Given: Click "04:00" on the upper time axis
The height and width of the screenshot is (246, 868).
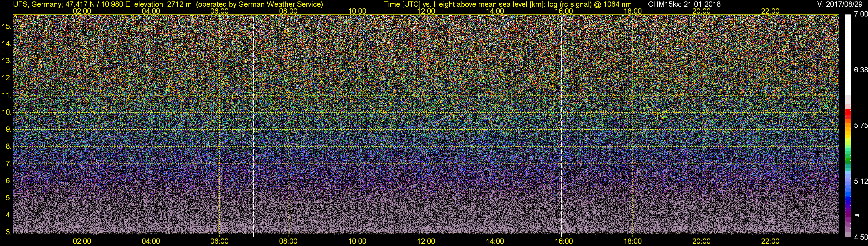Looking at the screenshot, I should pyautogui.click(x=151, y=11).
